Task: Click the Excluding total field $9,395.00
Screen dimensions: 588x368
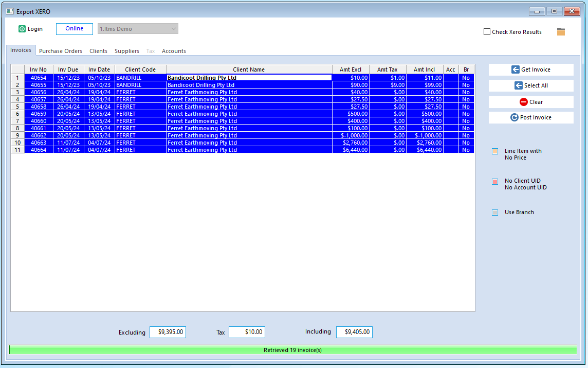Action: pos(168,332)
